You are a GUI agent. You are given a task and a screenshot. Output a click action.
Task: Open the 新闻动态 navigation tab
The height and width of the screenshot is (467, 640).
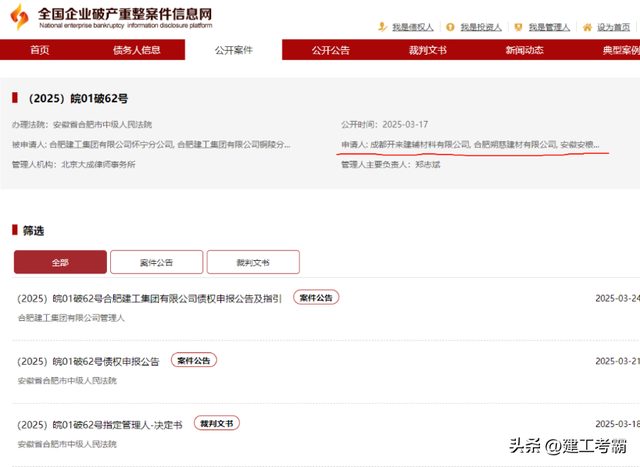tap(524, 50)
